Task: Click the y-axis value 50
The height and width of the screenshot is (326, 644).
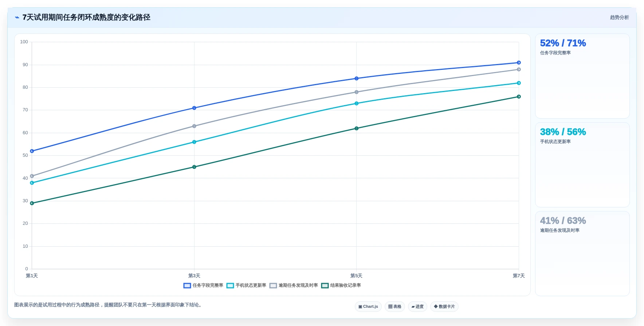Action: [x=25, y=155]
